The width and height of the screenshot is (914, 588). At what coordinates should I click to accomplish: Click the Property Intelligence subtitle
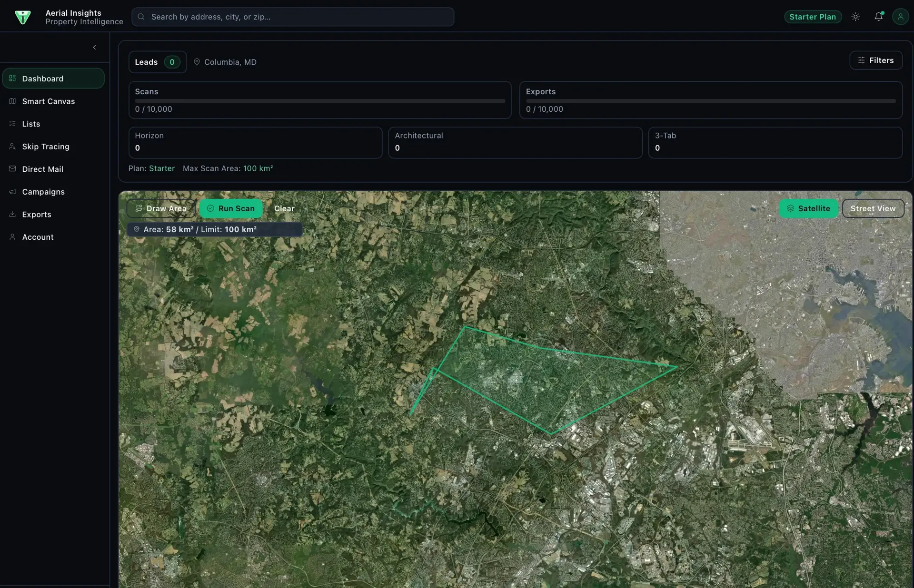[x=84, y=21]
